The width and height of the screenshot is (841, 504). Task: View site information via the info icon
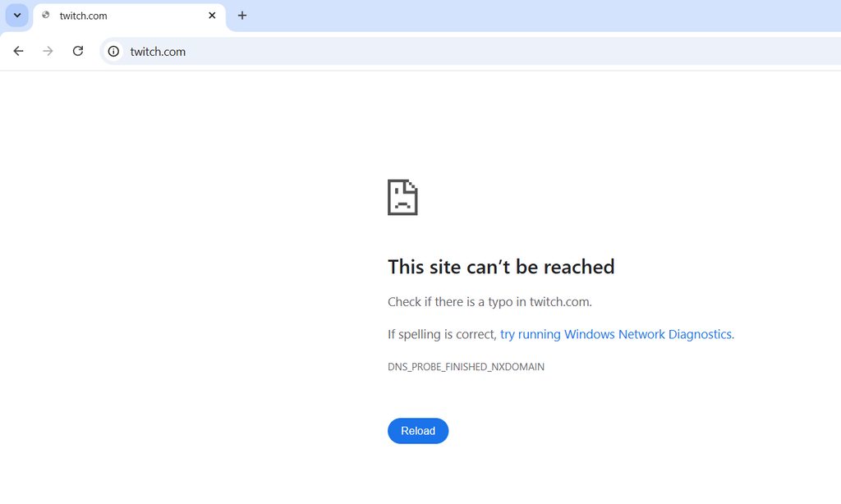tap(113, 52)
